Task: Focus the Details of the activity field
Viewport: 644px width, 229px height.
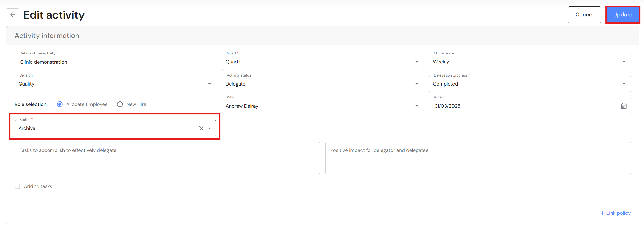Action: (115, 62)
